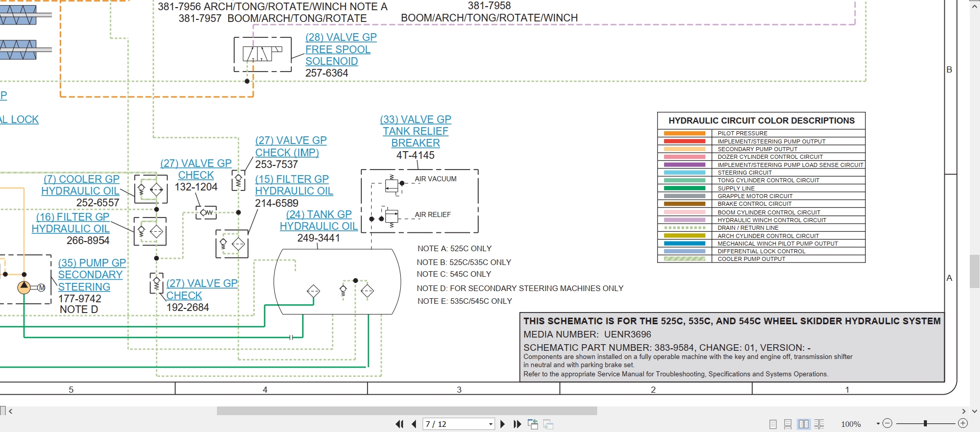The width and height of the screenshot is (980, 432).
Task: Select part number 249-3441
Action: (318, 238)
